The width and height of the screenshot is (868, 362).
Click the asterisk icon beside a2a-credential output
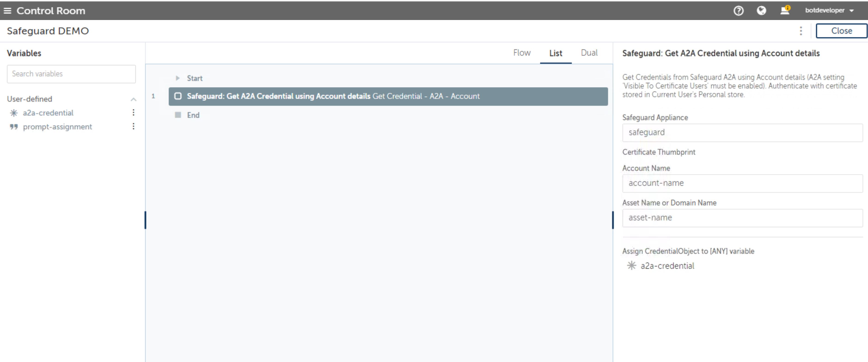point(631,266)
